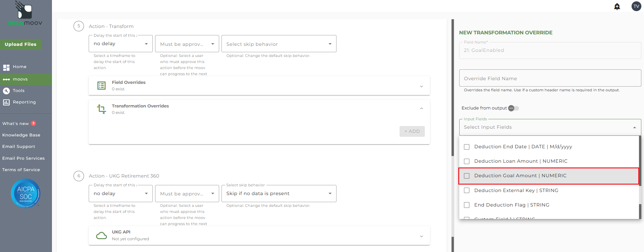Click the Override Field Name input
644x252 pixels.
550,78
